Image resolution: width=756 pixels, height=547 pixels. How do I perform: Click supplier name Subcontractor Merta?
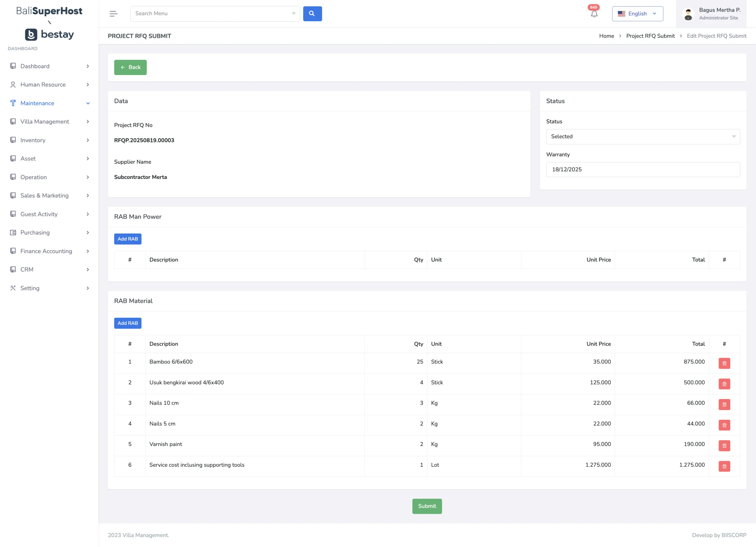pyautogui.click(x=140, y=177)
